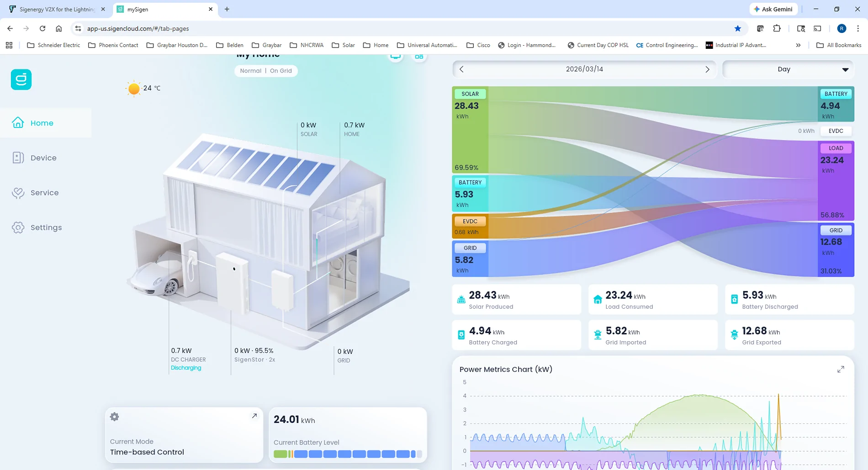Open the Service section in sidebar
The height and width of the screenshot is (470, 868).
click(44, 193)
